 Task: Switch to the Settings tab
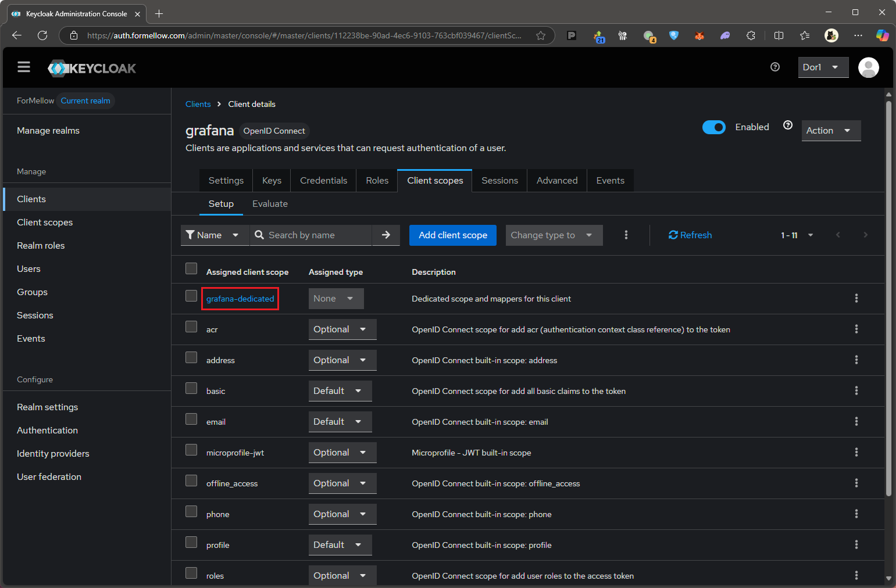[226, 181]
